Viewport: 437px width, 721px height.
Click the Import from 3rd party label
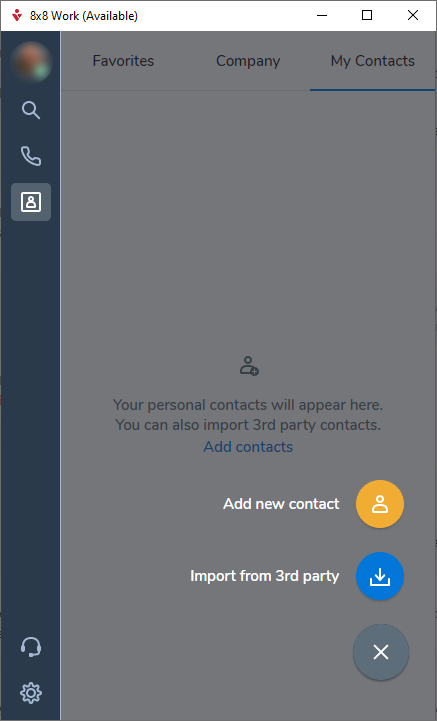pos(264,576)
